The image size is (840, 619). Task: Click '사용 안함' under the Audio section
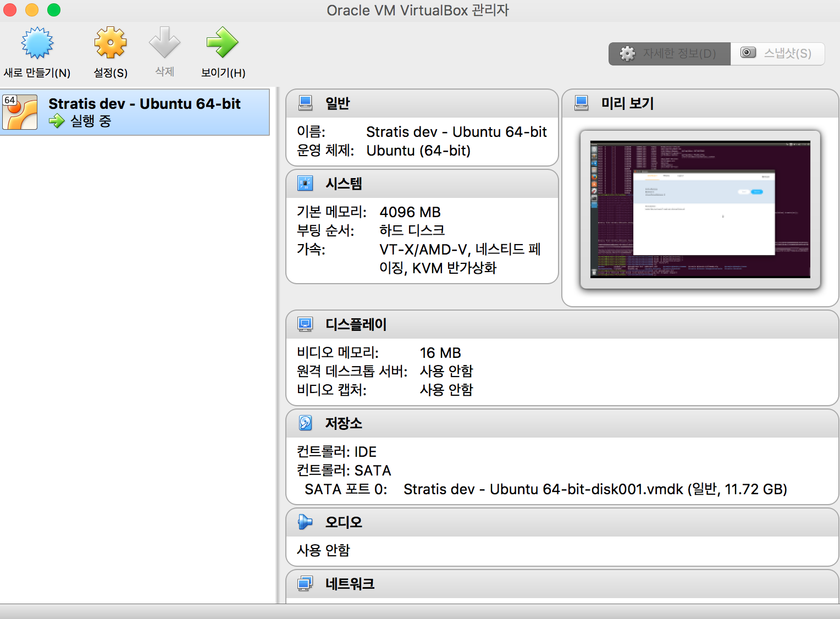coord(323,550)
